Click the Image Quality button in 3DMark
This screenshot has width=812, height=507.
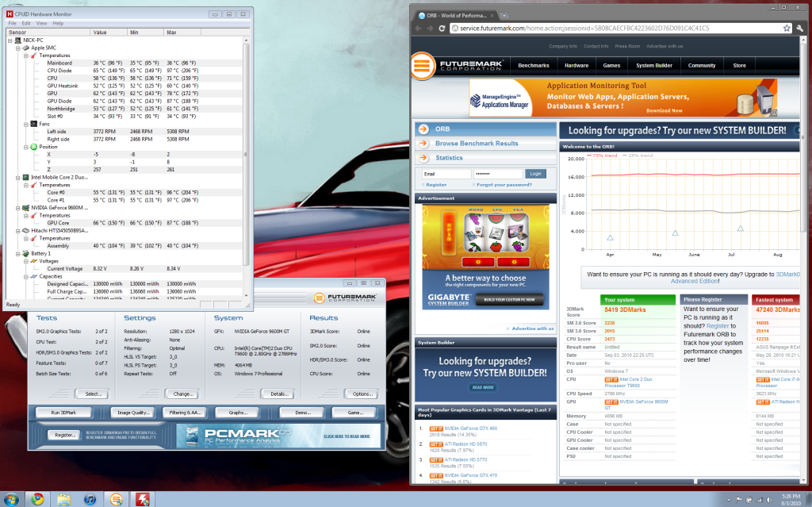pos(133,413)
